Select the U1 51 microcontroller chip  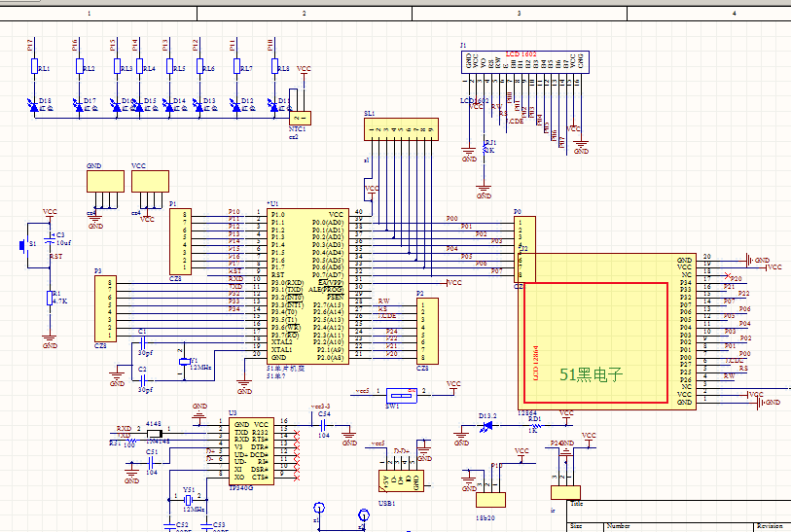[307, 286]
